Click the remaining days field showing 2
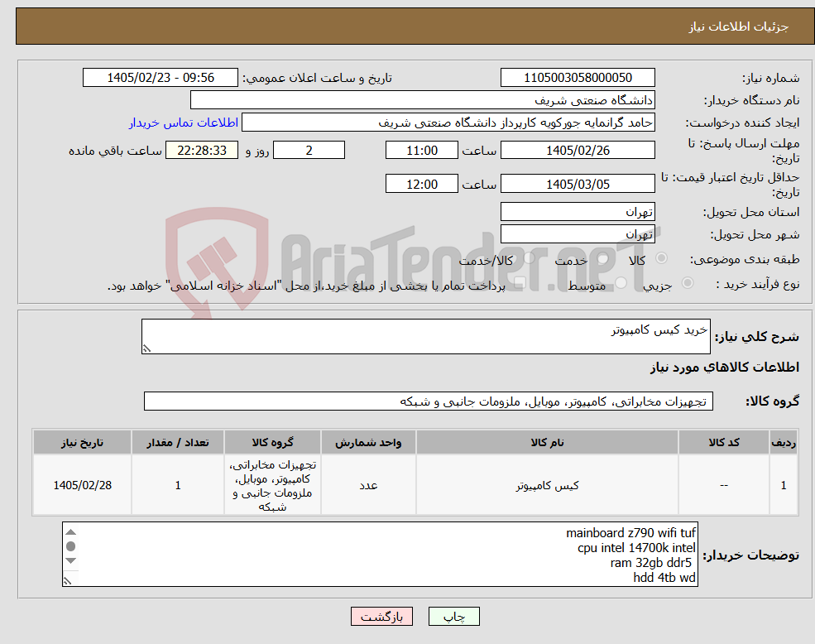The height and width of the screenshot is (644, 815). [x=309, y=151]
